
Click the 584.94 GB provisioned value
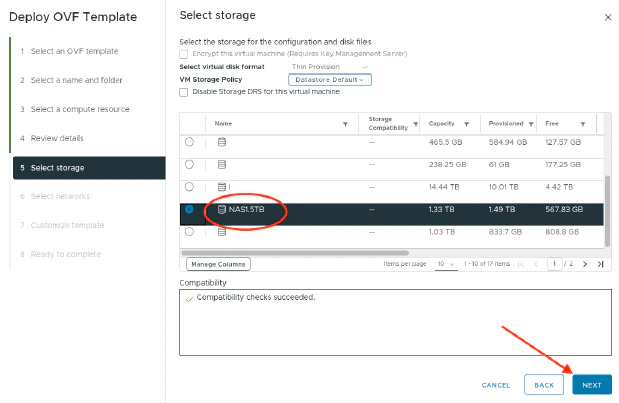coord(508,142)
